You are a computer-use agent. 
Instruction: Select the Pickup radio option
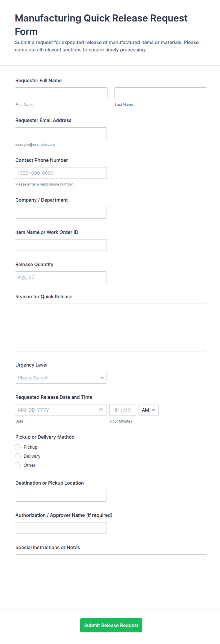[x=18, y=447]
